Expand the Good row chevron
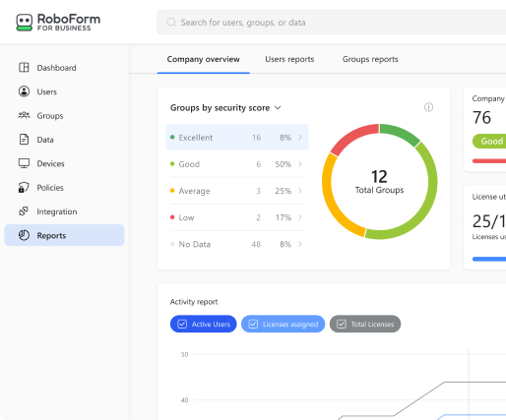506x420 pixels. point(300,164)
